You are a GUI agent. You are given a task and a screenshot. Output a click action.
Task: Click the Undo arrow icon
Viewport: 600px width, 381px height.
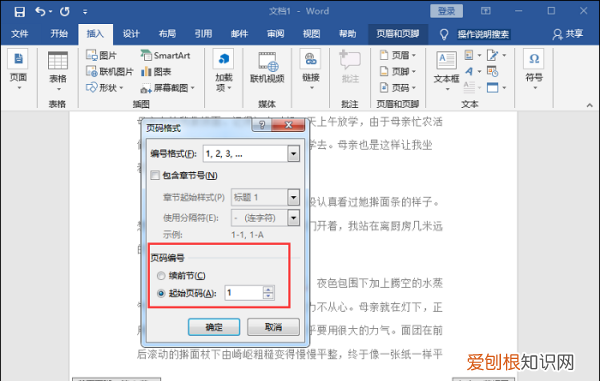tap(40, 11)
